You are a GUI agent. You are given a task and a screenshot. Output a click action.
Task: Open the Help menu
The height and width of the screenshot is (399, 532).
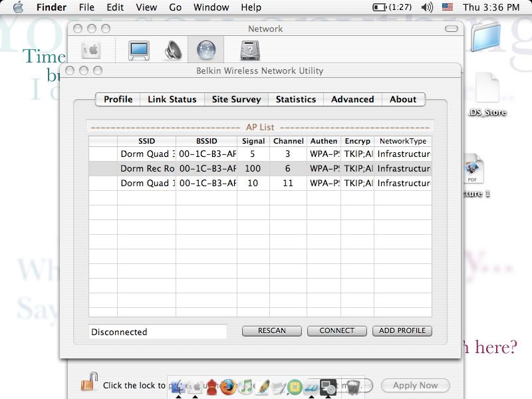251,7
